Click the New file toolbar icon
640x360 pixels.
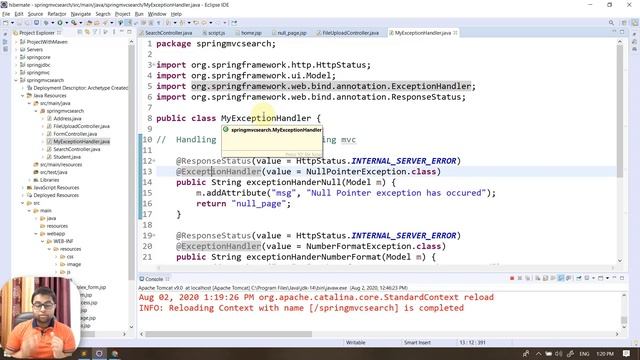[5, 23]
